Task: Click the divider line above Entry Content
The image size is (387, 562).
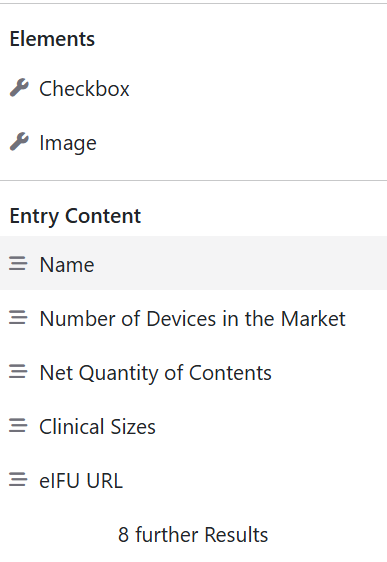Action: pyautogui.click(x=194, y=181)
